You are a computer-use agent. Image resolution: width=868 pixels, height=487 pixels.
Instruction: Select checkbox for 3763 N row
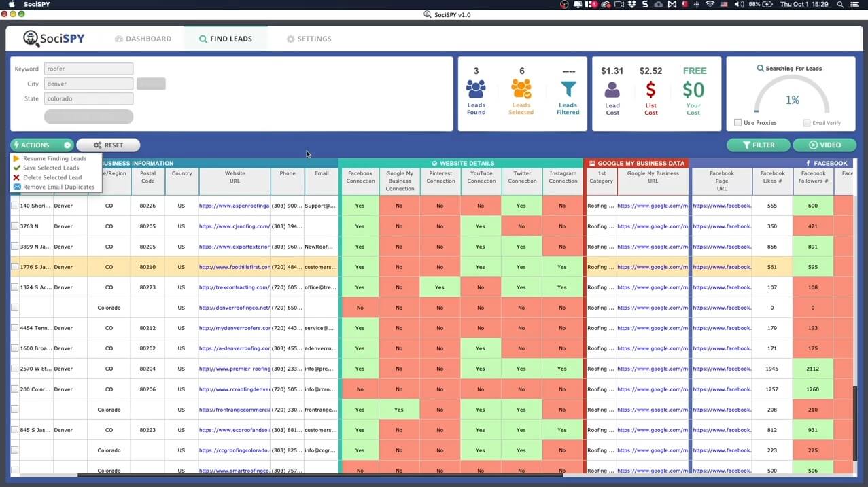(x=15, y=226)
